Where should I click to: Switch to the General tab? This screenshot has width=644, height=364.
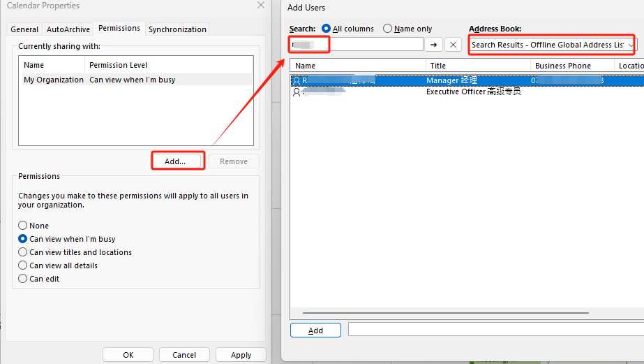24,29
